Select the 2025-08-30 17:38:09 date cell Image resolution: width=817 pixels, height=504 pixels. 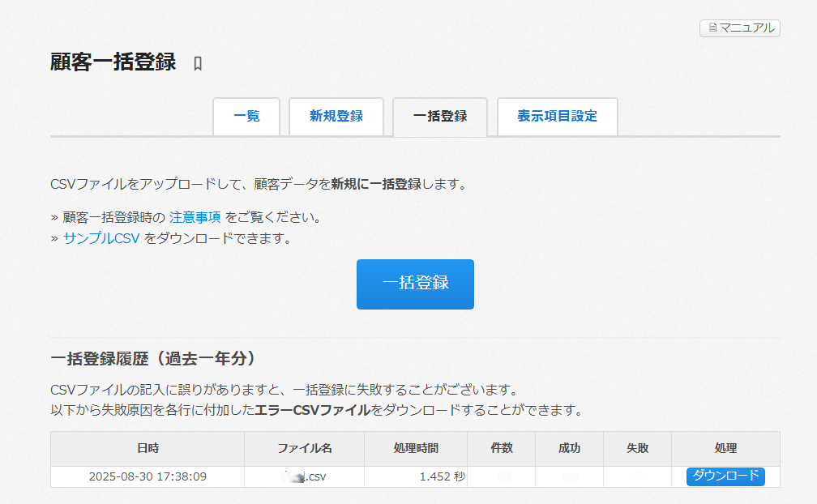point(148,477)
